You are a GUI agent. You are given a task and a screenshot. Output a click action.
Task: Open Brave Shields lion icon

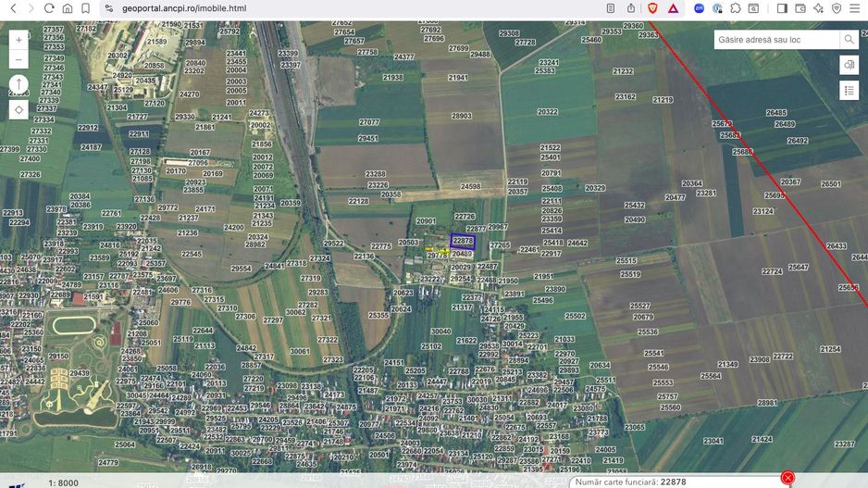click(652, 8)
